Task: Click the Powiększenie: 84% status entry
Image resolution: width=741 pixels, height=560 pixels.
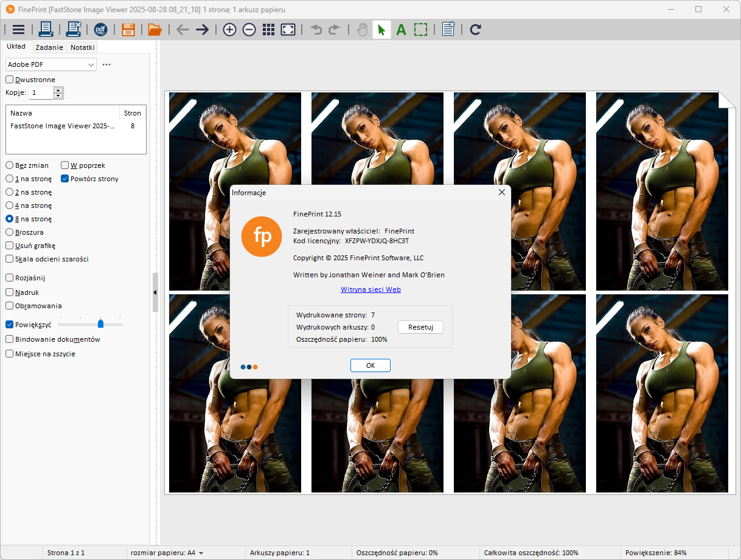Action: coord(656,553)
